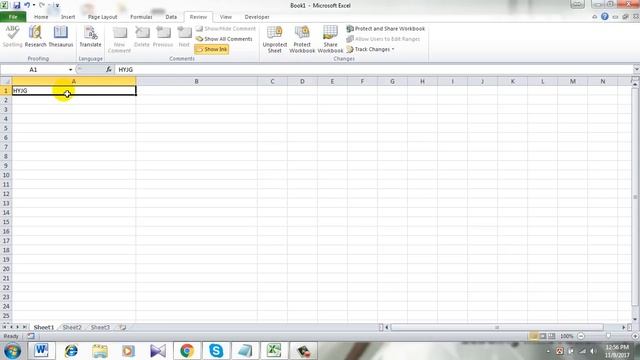Click the vertical scrollbar
This screenshot has width=640, height=360.
[x=635, y=197]
